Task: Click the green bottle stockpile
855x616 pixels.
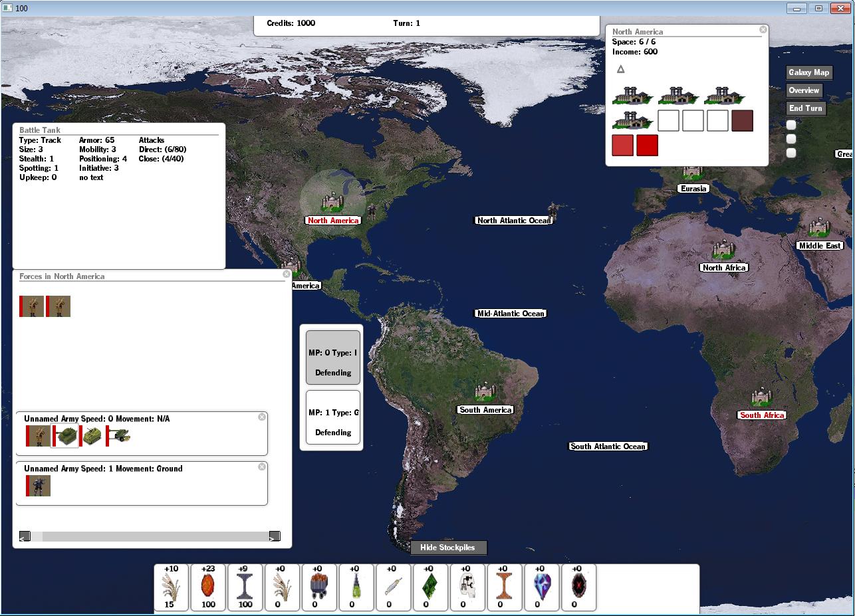Action: click(357, 587)
